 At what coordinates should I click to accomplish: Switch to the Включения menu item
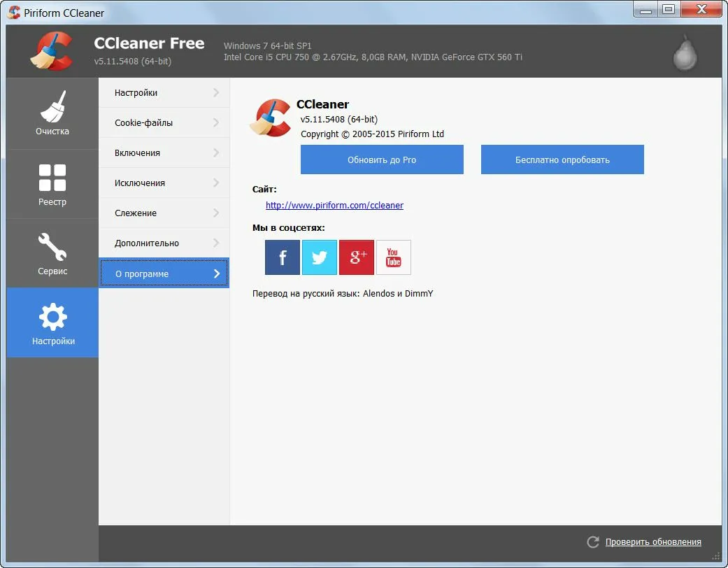138,152
